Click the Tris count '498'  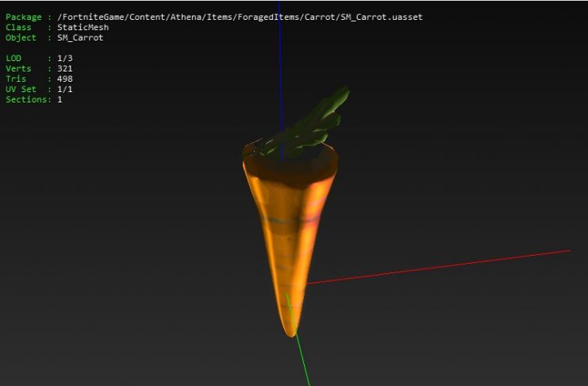[65, 79]
